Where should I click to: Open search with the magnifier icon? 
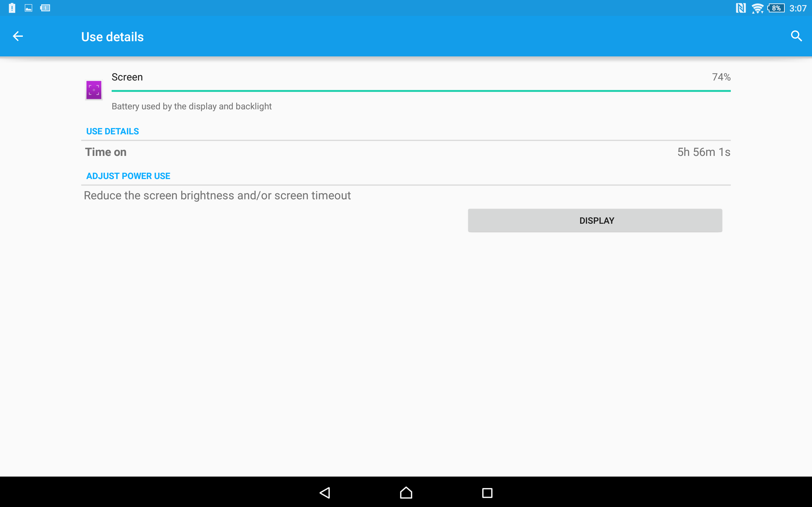(796, 36)
